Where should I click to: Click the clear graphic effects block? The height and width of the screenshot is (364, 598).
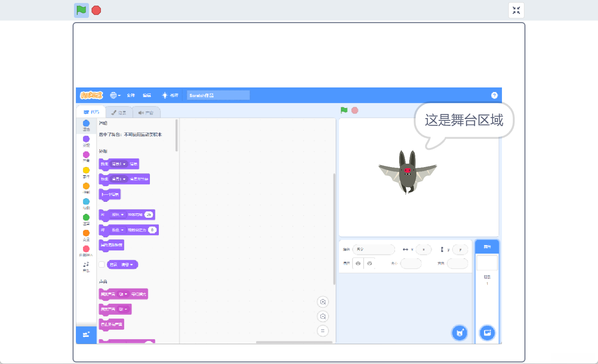[x=111, y=245]
